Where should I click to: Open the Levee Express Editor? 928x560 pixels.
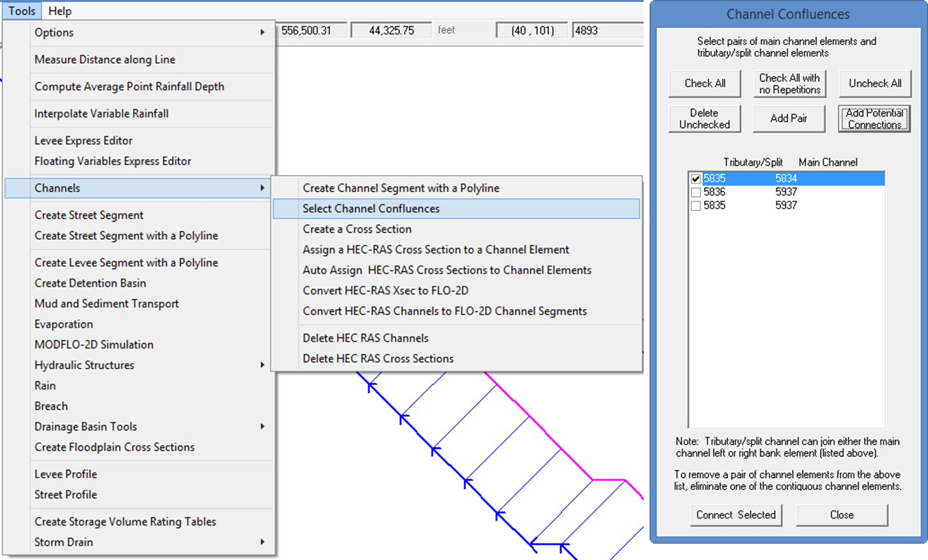pyautogui.click(x=84, y=140)
